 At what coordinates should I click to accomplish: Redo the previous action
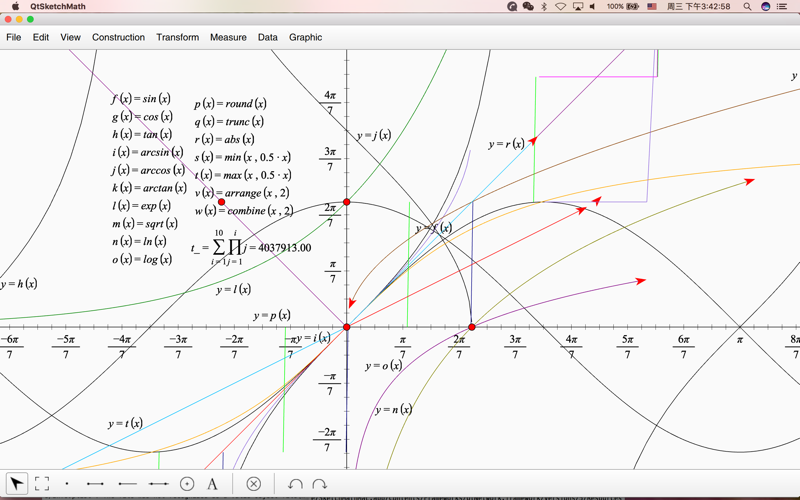pos(320,484)
